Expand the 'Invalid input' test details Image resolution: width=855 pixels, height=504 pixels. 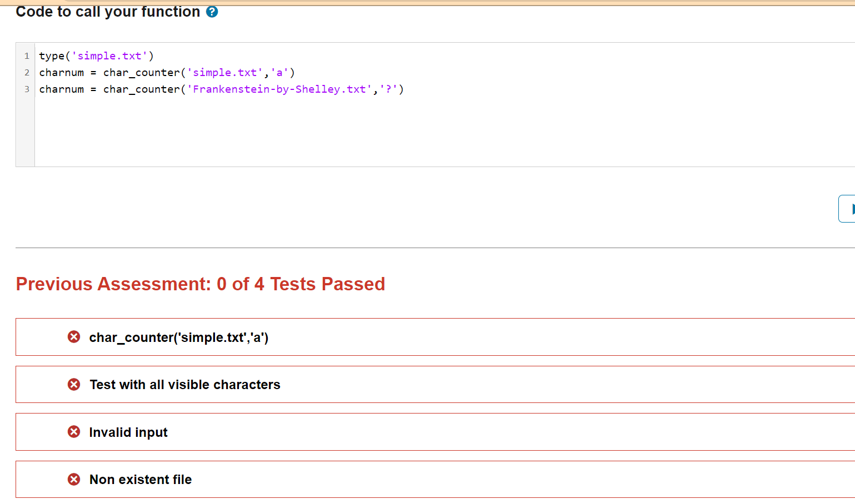pos(128,432)
